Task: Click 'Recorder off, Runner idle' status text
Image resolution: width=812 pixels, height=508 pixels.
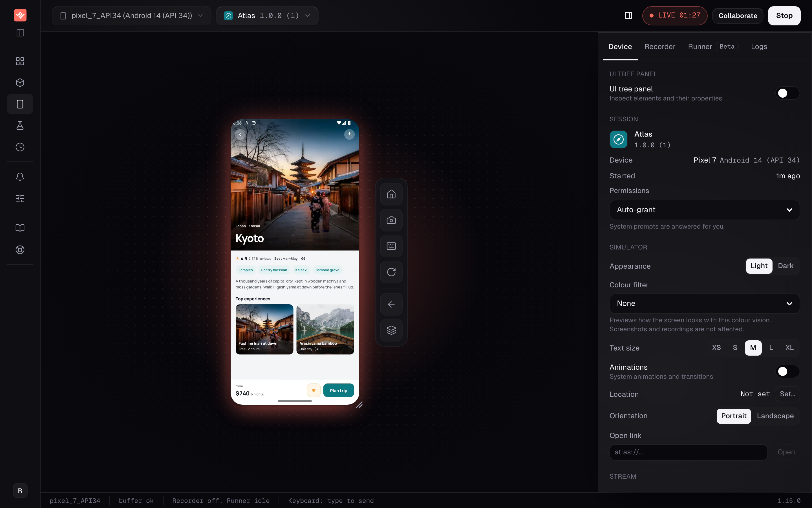Action: pos(221,501)
